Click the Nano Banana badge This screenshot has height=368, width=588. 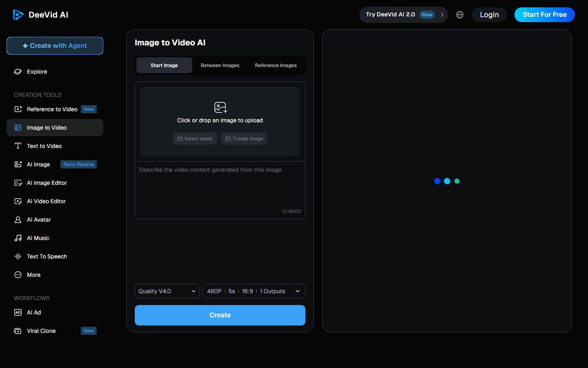pyautogui.click(x=78, y=164)
